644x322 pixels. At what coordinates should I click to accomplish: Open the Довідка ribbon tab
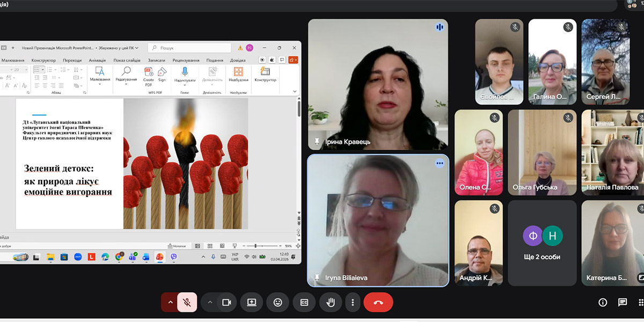(x=238, y=61)
